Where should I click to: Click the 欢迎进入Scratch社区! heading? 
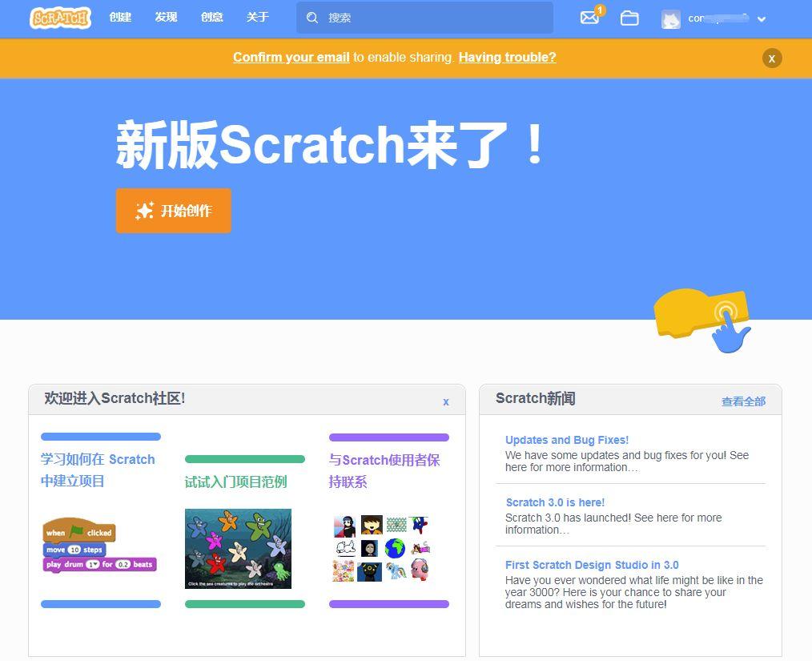tap(115, 398)
